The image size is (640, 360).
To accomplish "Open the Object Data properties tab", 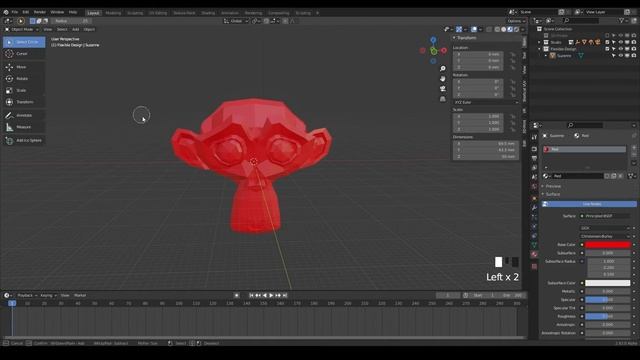I will point(534,245).
